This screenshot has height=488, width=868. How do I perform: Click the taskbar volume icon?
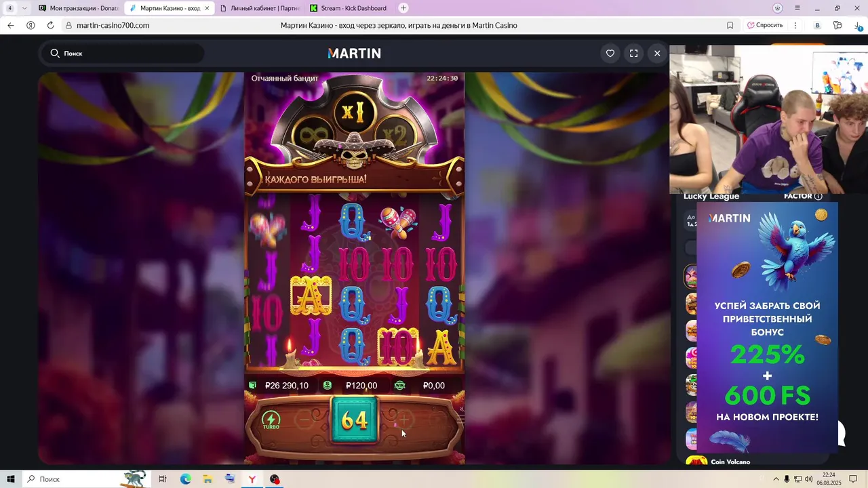coord(808,479)
